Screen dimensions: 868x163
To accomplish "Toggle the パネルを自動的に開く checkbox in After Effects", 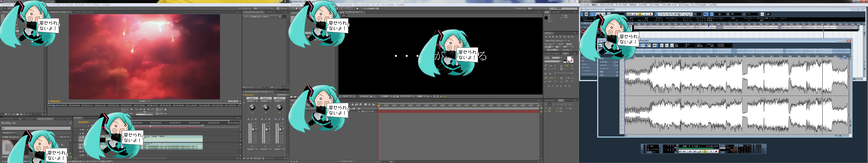I will (x=362, y=8).
